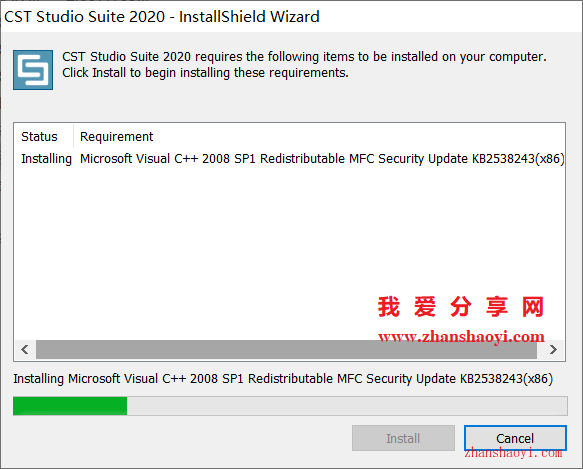This screenshot has height=469, width=583.
Task: Click the green filled portion of the progress bar
Action: [70, 406]
